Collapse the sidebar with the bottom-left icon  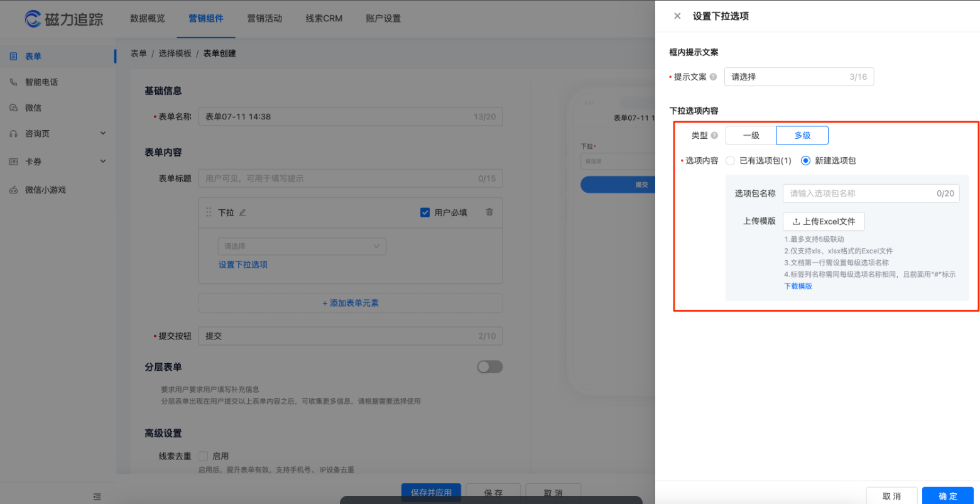pyautogui.click(x=97, y=496)
